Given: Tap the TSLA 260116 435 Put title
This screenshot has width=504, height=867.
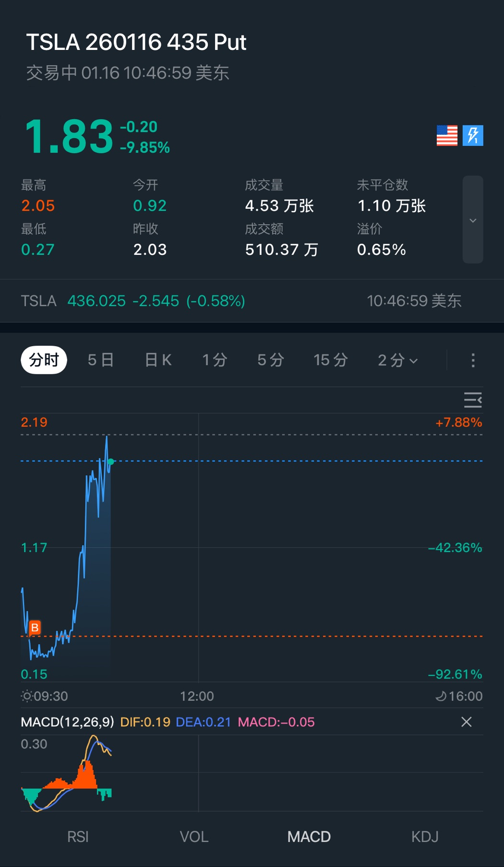Looking at the screenshot, I should pos(136,42).
